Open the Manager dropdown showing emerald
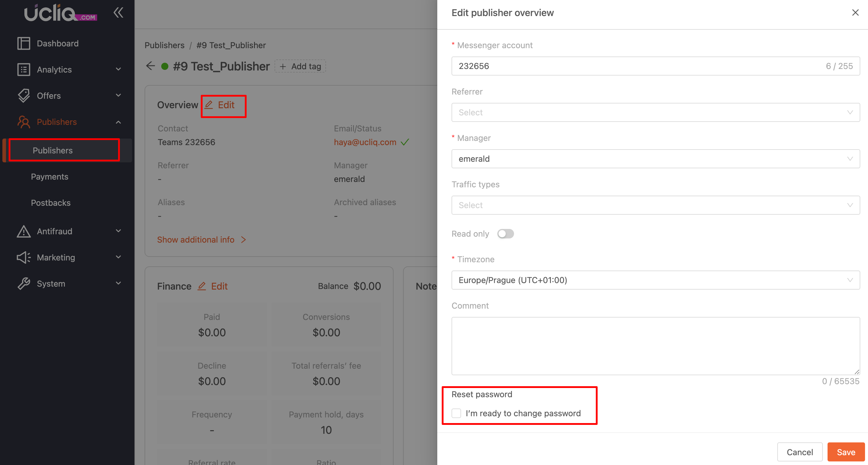 tap(655, 159)
